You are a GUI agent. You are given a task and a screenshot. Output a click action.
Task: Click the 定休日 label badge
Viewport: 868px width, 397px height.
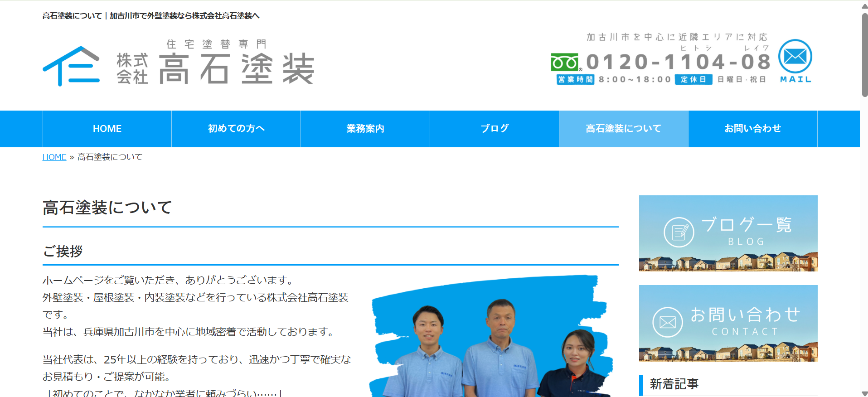click(x=693, y=80)
